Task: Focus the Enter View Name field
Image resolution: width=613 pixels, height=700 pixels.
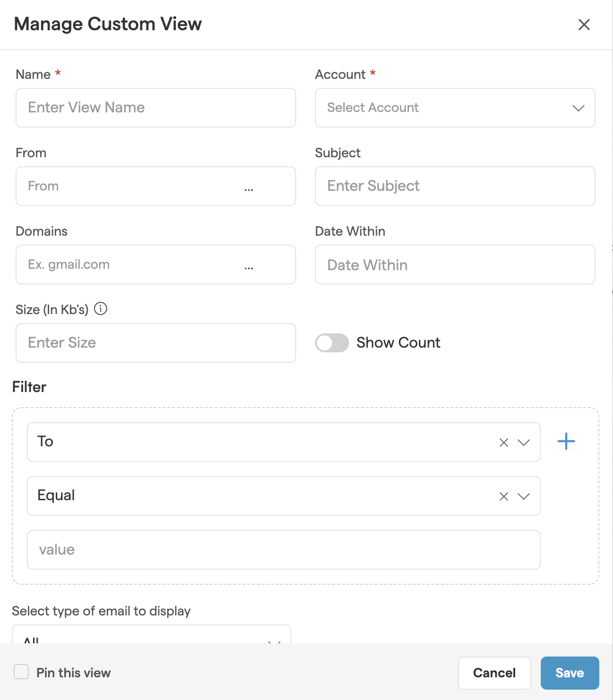Action: (x=155, y=108)
